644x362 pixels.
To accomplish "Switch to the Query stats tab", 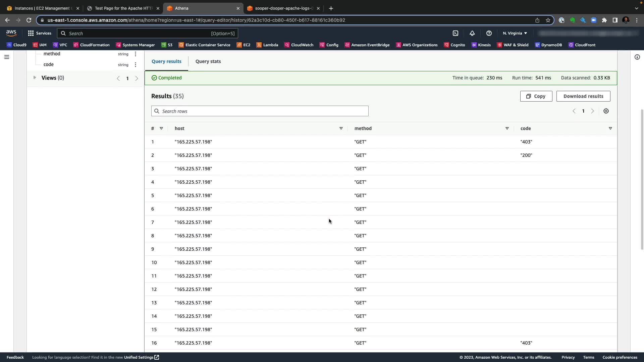I will [x=208, y=61].
